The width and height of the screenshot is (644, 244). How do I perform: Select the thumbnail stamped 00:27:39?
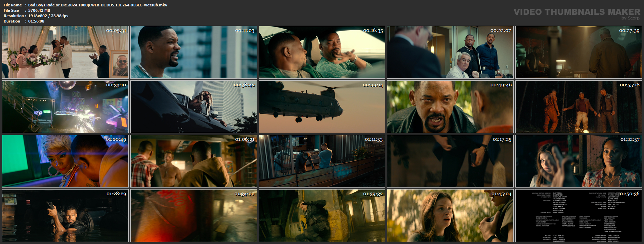tap(578, 52)
